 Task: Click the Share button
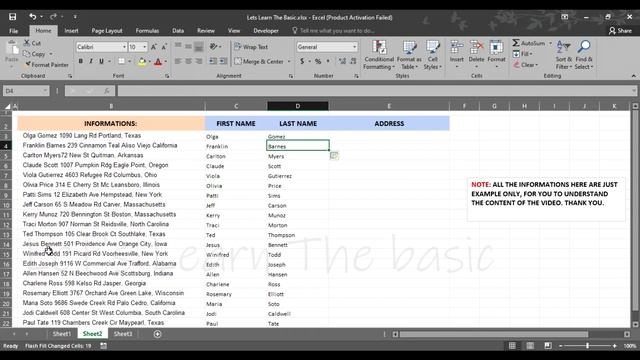tap(620, 31)
